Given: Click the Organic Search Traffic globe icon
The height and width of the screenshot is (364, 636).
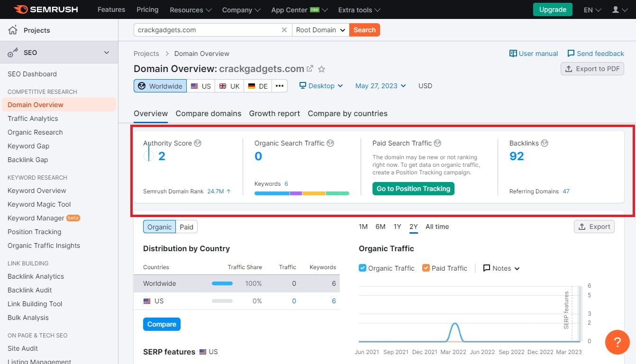Looking at the screenshot, I should pyautogui.click(x=330, y=143).
